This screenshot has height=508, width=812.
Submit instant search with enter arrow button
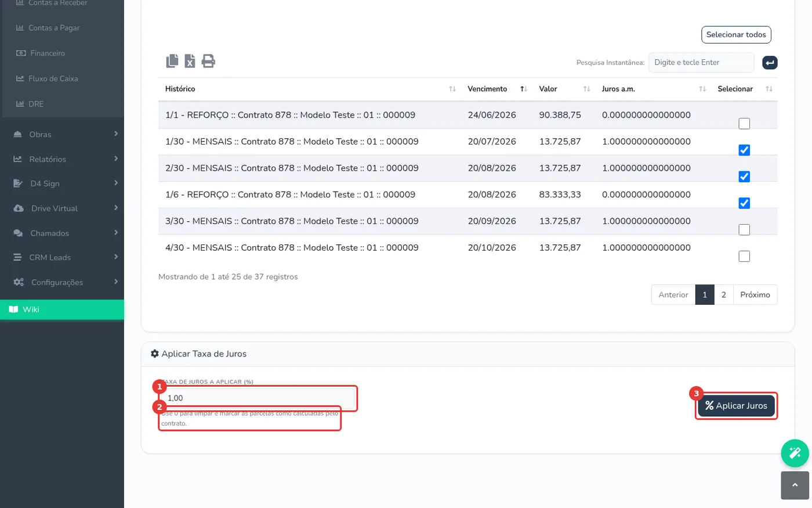click(770, 63)
